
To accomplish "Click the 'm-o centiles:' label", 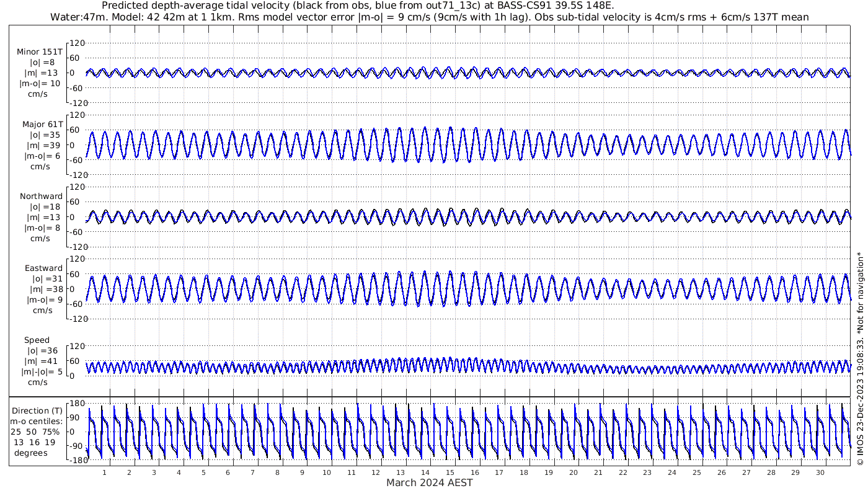I will click(36, 421).
